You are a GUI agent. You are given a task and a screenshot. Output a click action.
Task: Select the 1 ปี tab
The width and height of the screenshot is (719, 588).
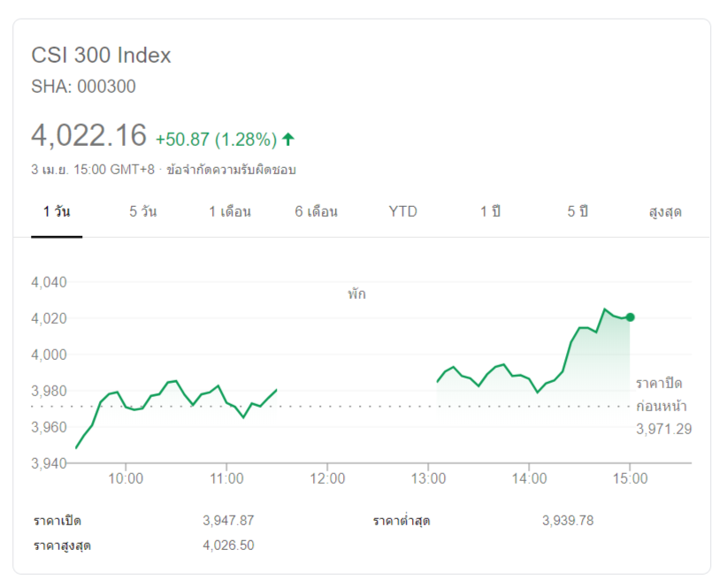(490, 212)
